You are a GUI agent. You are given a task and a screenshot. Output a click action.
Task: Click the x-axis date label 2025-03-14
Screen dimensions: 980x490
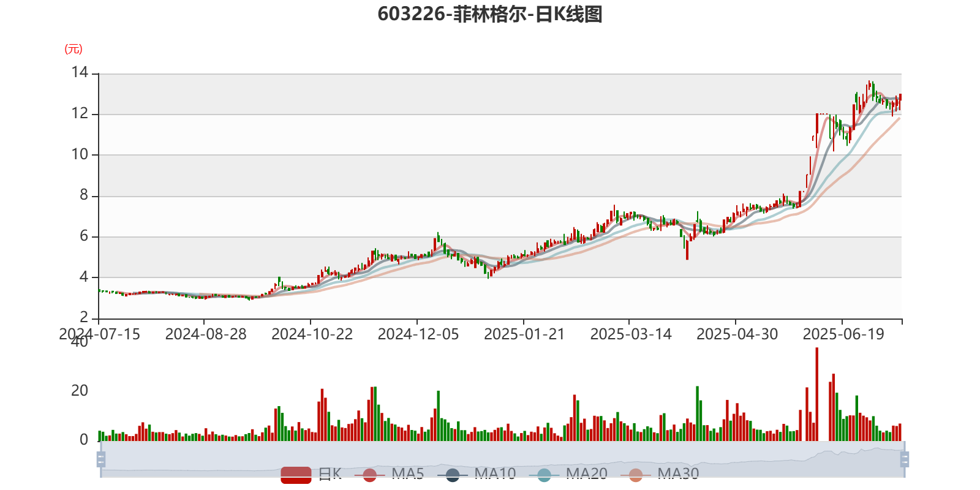click(x=631, y=334)
